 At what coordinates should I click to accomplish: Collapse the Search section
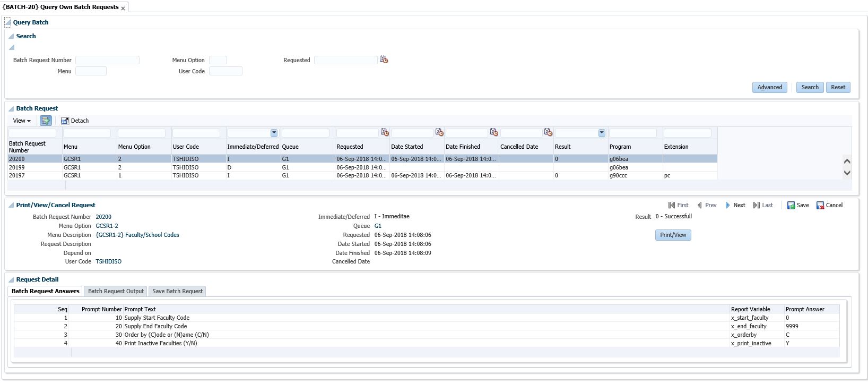click(11, 36)
